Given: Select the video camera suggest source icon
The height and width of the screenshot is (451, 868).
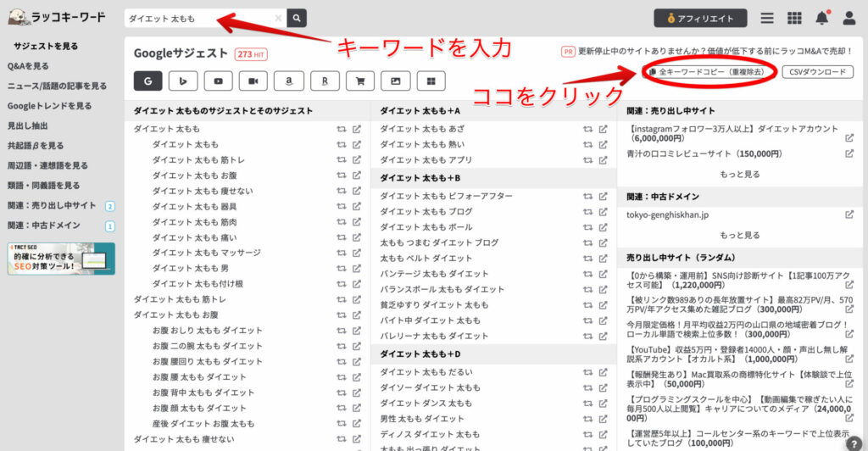Looking at the screenshot, I should click(x=253, y=81).
